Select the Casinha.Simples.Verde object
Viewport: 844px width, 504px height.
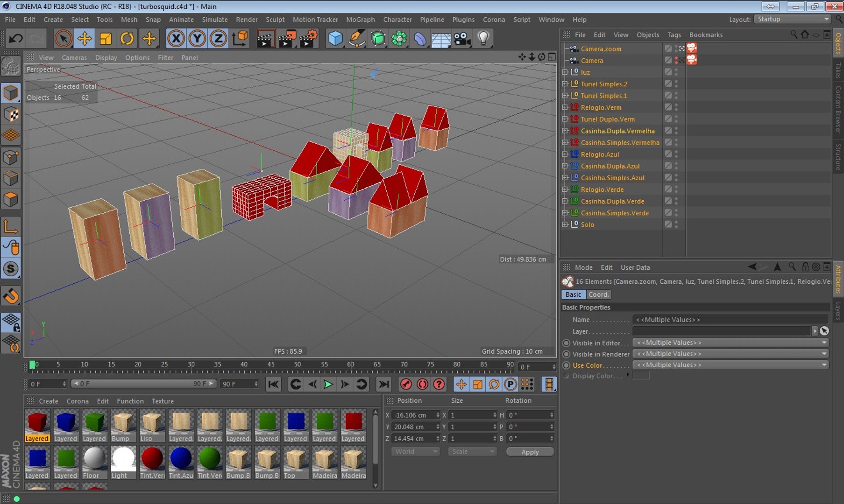coord(615,213)
